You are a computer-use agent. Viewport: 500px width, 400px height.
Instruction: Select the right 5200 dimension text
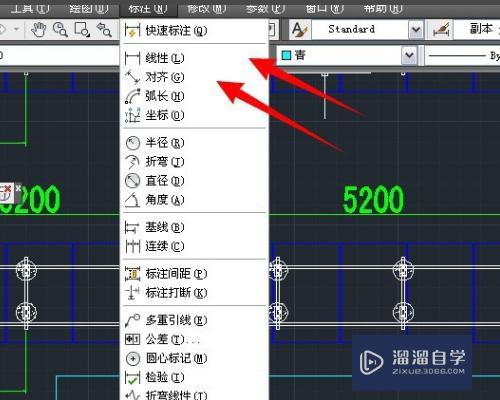point(373,199)
